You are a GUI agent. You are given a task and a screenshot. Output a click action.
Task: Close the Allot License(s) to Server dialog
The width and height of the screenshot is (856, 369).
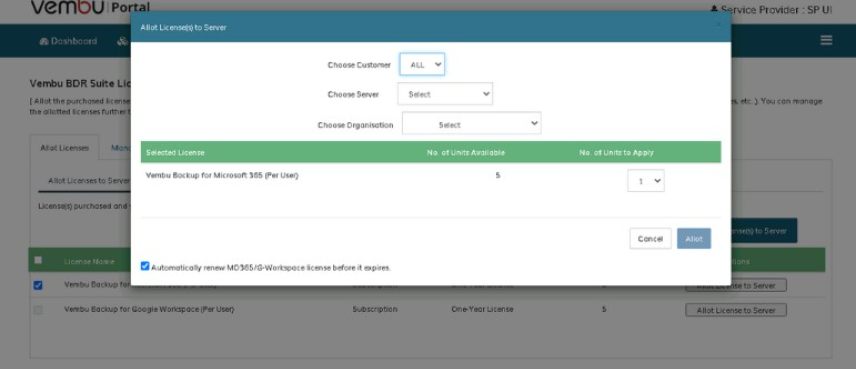[718, 25]
